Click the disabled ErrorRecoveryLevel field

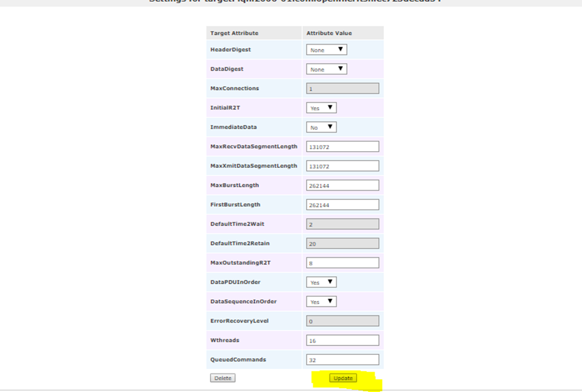(342, 321)
